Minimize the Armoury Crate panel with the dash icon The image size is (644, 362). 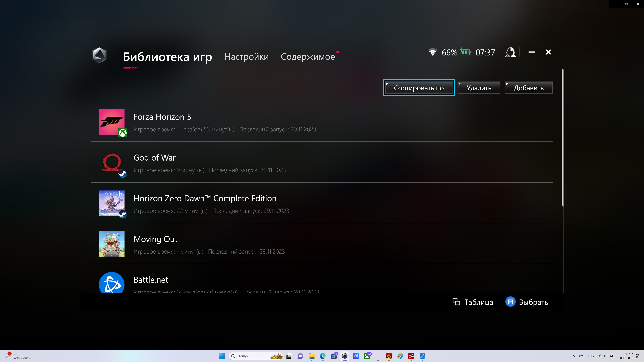[x=532, y=52]
